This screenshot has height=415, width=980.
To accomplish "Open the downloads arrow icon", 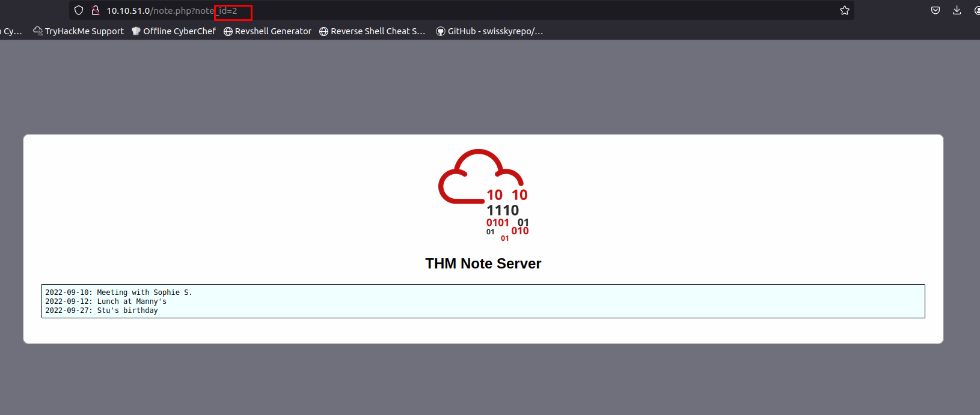I will point(957,10).
